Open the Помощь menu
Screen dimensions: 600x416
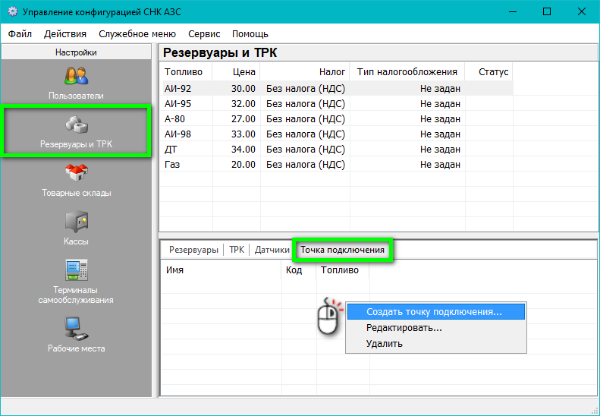(250, 33)
